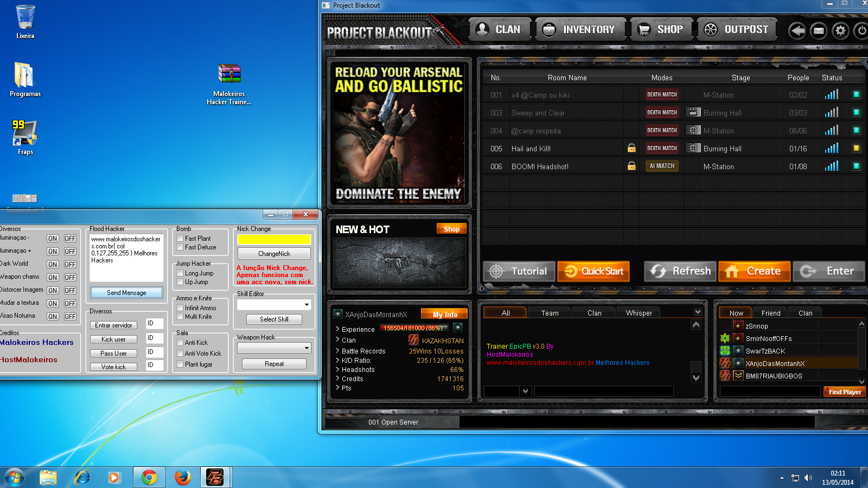The width and height of the screenshot is (868, 488).
Task: Click the volume speaker tray icon
Action: point(808,478)
